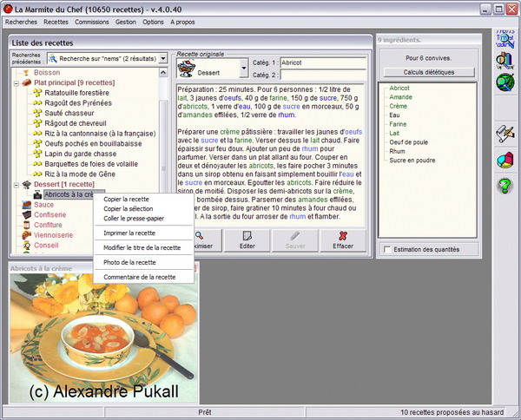Screen dimensions: 521x420
Task: Click the recipe list scrollbar up arrow
Action: pyautogui.click(x=163, y=72)
